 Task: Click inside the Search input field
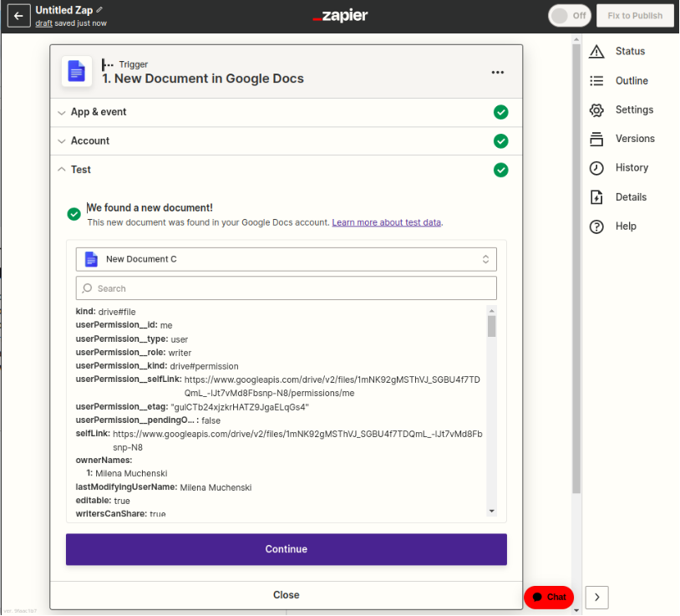(287, 288)
